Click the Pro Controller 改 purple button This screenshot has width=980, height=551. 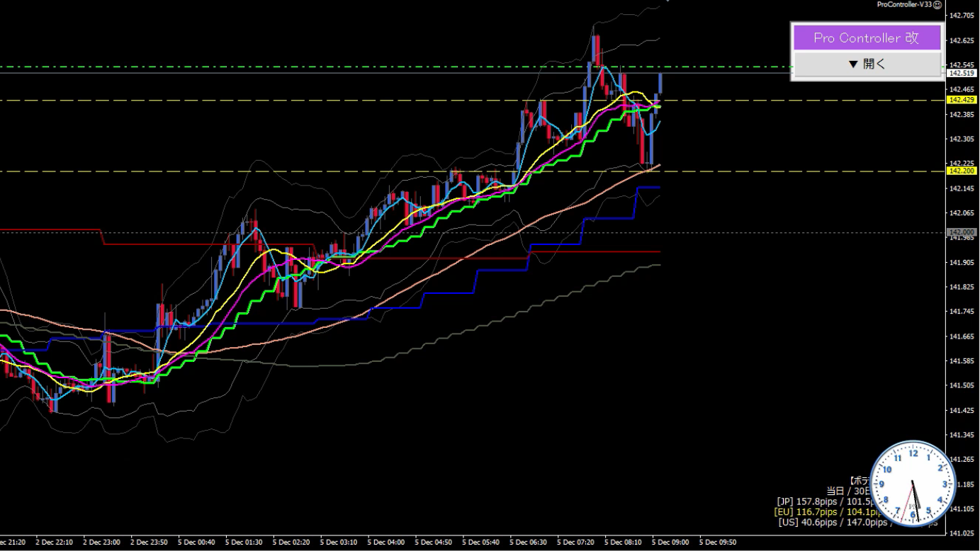point(867,38)
